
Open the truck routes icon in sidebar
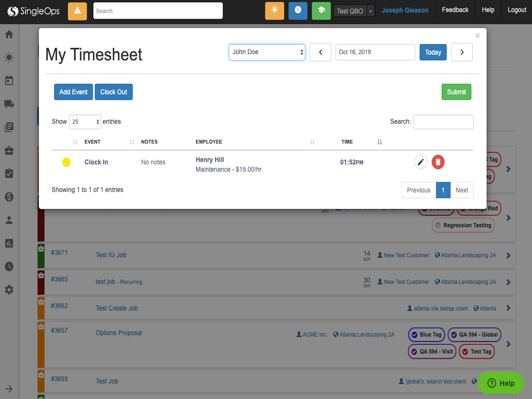(9, 104)
